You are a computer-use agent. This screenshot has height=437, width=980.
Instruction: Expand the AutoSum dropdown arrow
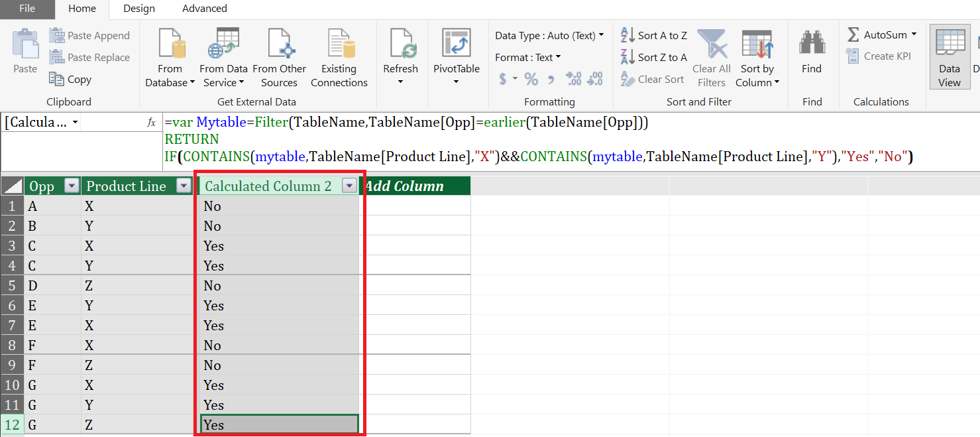point(914,34)
